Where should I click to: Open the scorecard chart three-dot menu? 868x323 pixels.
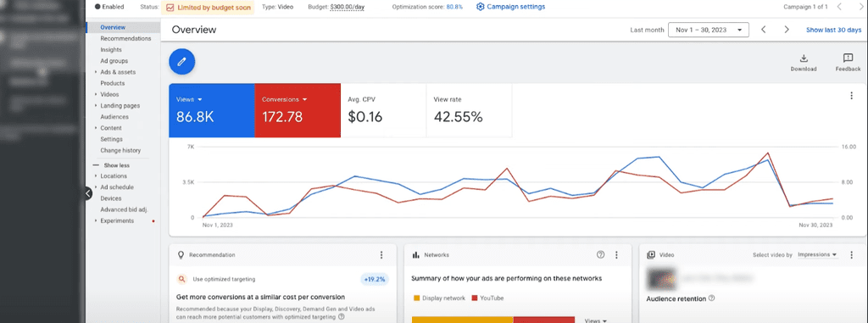(x=851, y=95)
